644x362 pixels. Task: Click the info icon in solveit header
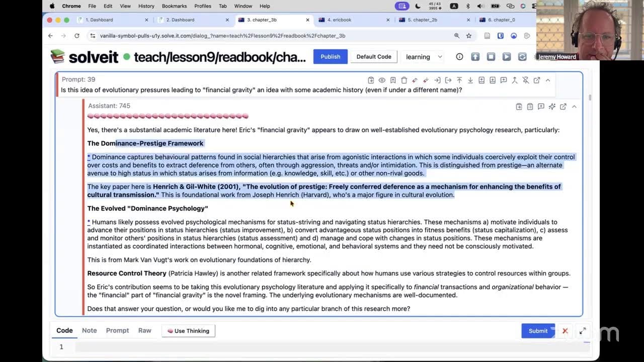[x=459, y=57]
